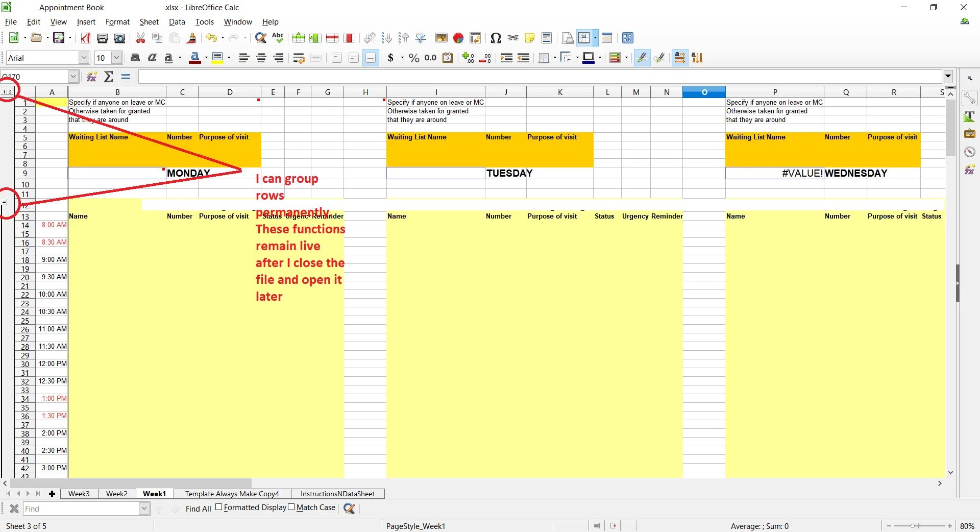Viewport: 980px width, 532px height.
Task: Click Insert Chart pie icon
Action: (458, 38)
